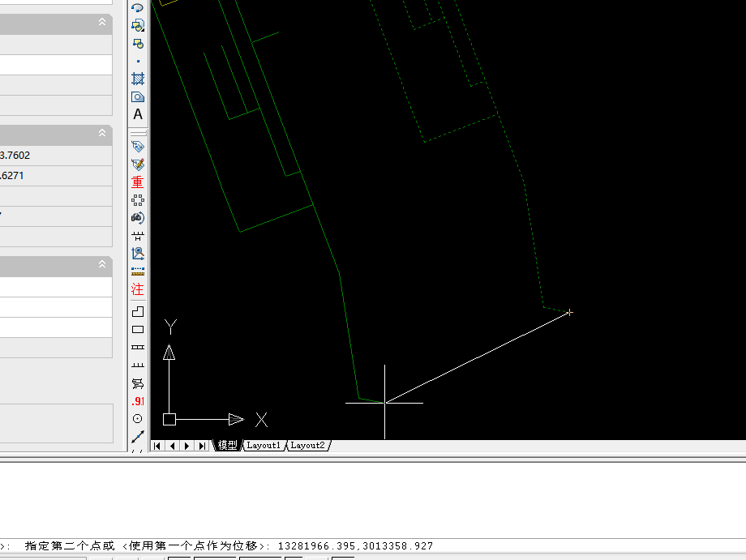Click the ruler measure distance icon
Screen dimensions: 746x560
pyautogui.click(x=138, y=271)
